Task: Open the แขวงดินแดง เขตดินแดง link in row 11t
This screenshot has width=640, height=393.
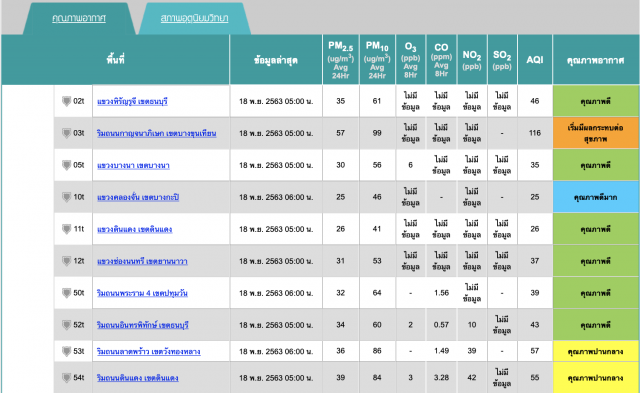Action: (134, 229)
